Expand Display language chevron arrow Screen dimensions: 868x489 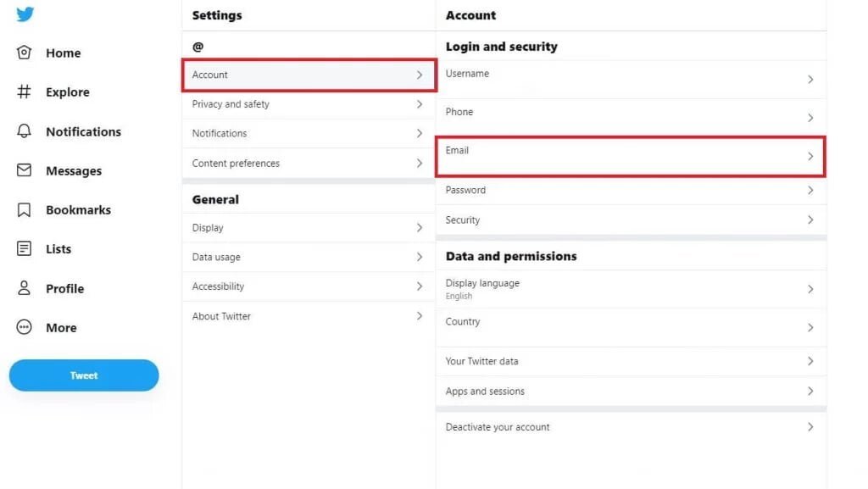pyautogui.click(x=810, y=289)
